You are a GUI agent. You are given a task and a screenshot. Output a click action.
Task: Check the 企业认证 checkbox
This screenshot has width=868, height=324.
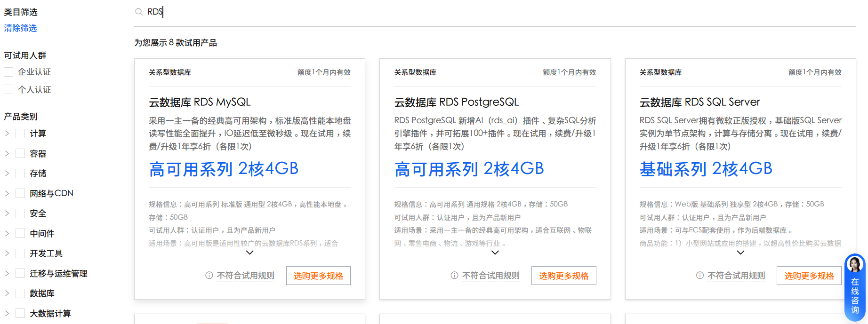(x=8, y=72)
